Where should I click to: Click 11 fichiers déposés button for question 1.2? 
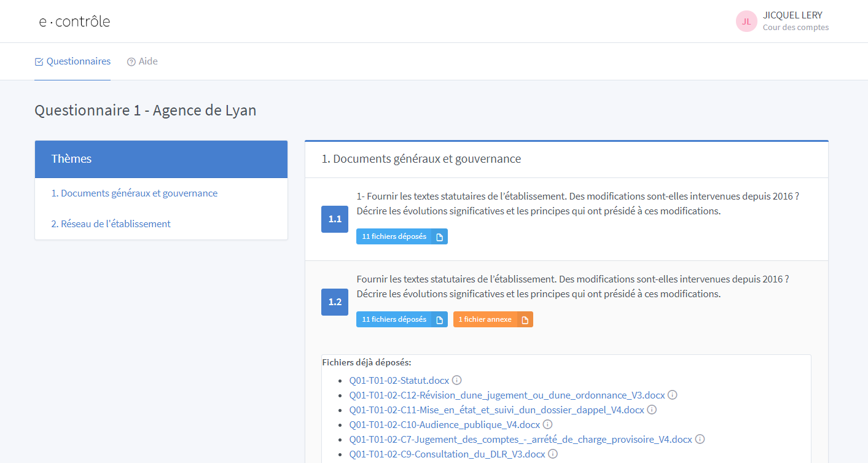(x=402, y=319)
